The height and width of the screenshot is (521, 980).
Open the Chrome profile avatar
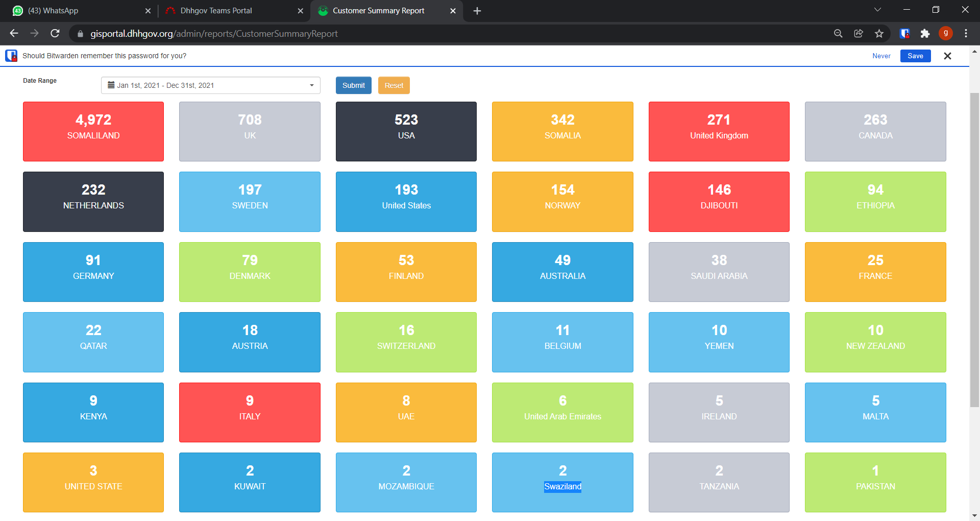945,33
